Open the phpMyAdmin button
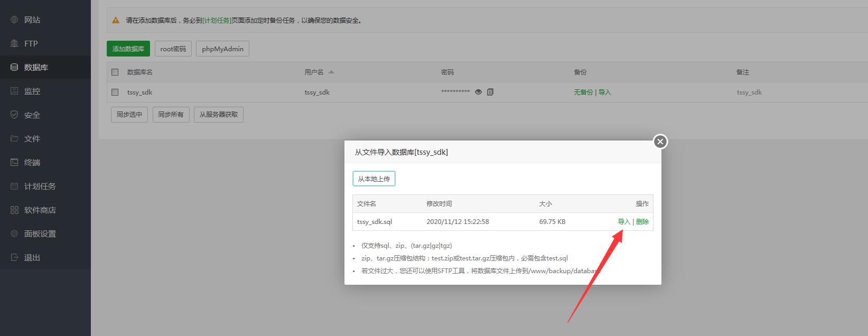 tap(222, 49)
